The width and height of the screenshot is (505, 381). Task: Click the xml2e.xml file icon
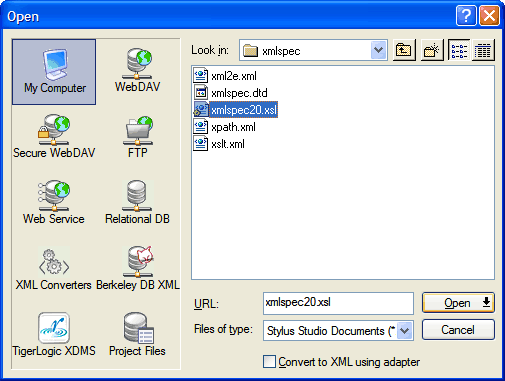(201, 76)
